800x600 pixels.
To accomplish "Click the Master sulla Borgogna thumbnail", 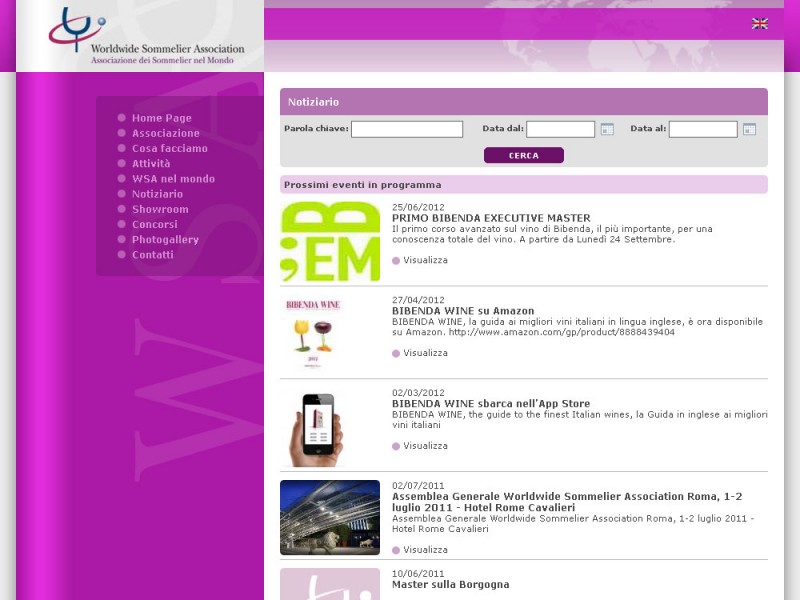I will 330,584.
